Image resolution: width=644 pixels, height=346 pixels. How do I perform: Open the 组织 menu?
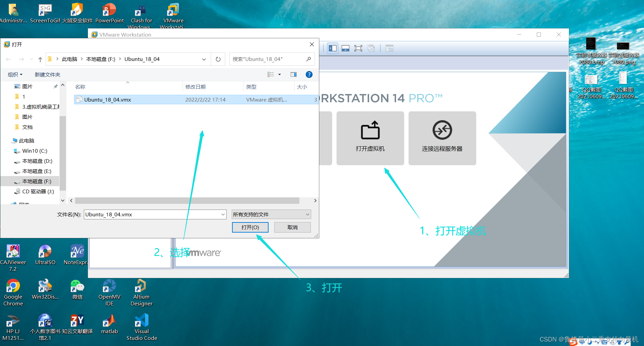(15, 74)
